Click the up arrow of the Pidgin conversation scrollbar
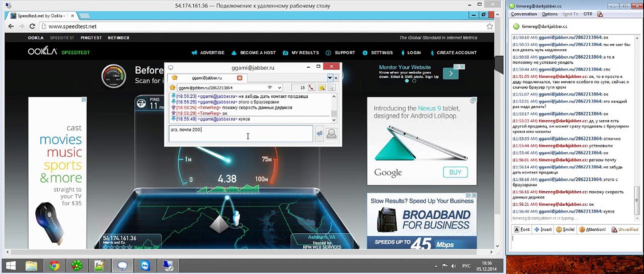This screenshot has width=644, height=274. pos(637,38)
